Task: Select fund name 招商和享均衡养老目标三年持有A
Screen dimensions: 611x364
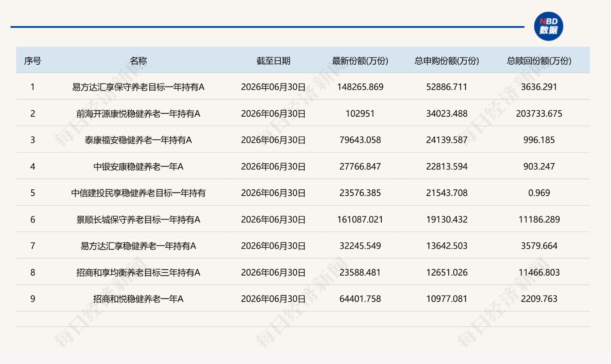Action: coord(138,273)
